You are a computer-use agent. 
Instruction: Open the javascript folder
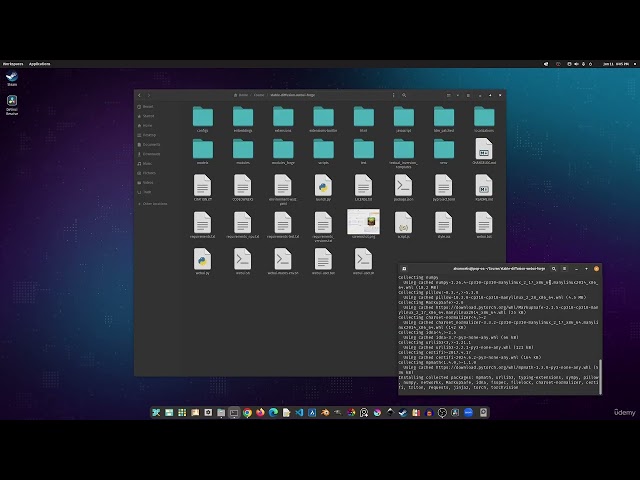pyautogui.click(x=404, y=117)
